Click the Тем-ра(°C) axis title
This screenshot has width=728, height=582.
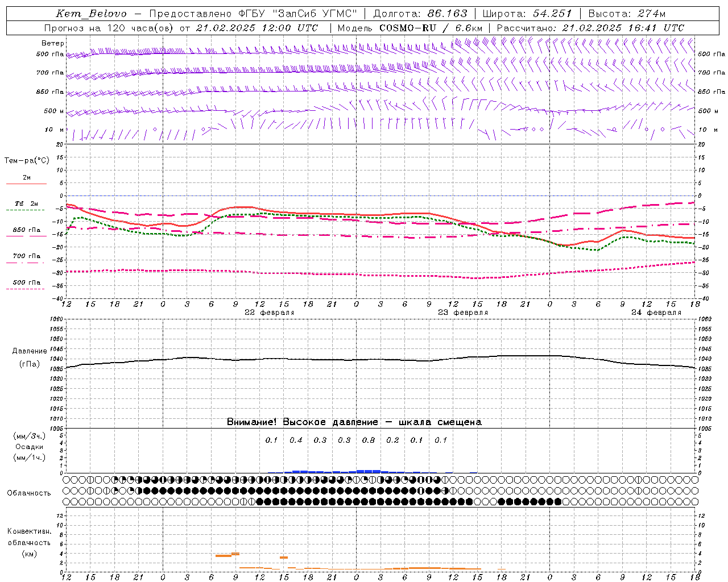(x=27, y=161)
